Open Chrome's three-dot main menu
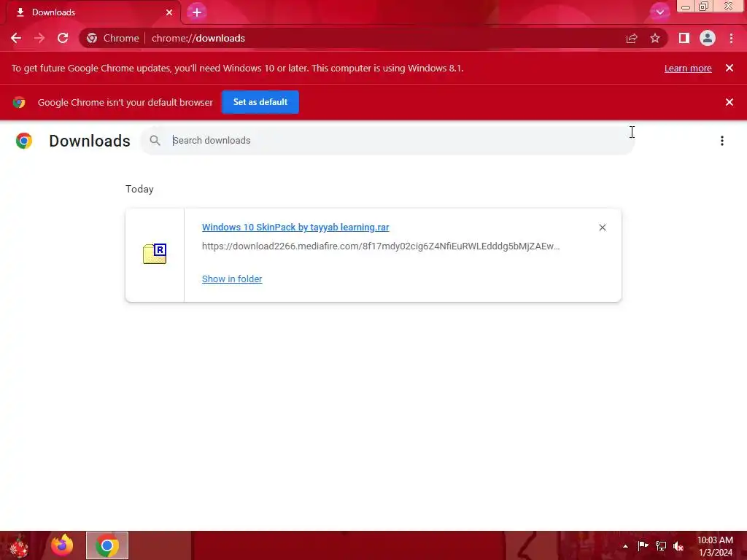 tap(731, 38)
